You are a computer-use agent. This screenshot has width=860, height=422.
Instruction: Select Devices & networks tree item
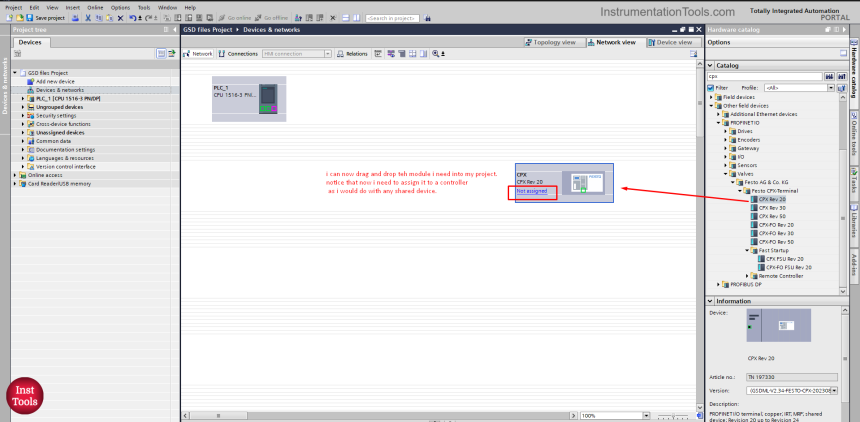59,90
